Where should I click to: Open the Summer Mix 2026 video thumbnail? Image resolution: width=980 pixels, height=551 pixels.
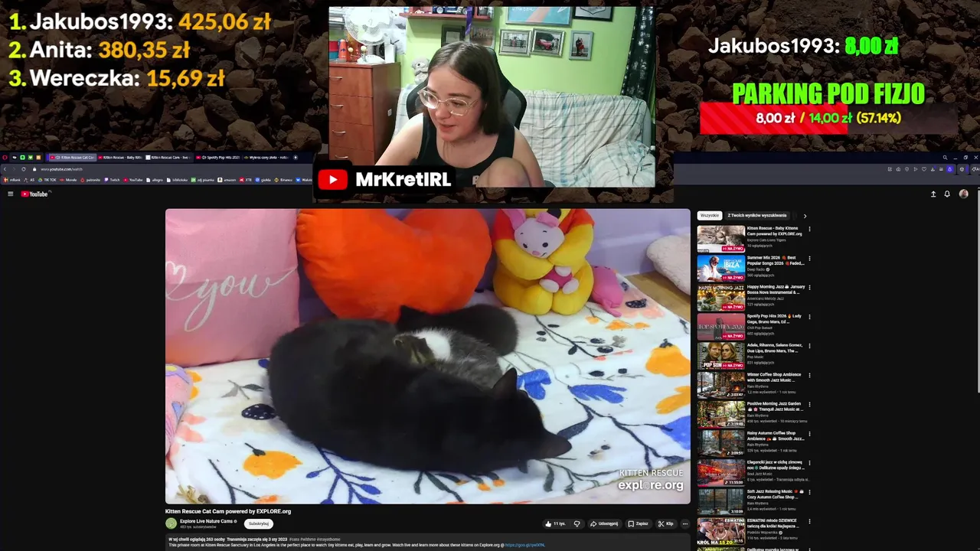tap(720, 268)
